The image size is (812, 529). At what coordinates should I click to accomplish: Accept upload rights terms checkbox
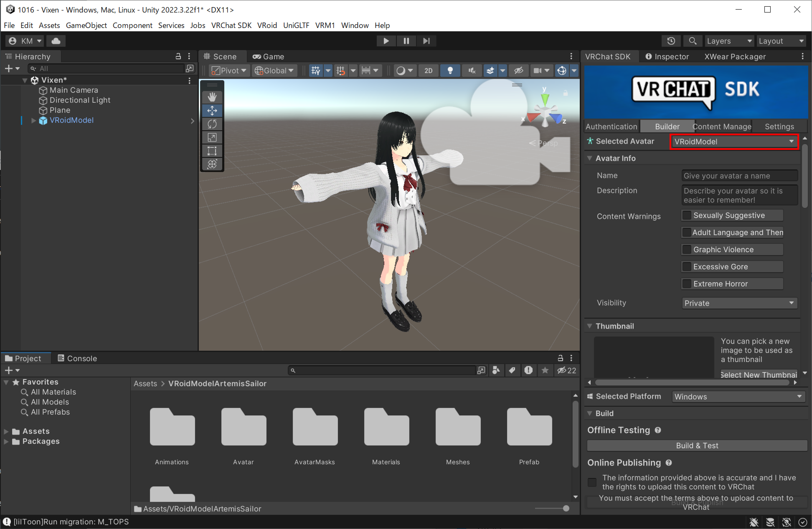592,482
